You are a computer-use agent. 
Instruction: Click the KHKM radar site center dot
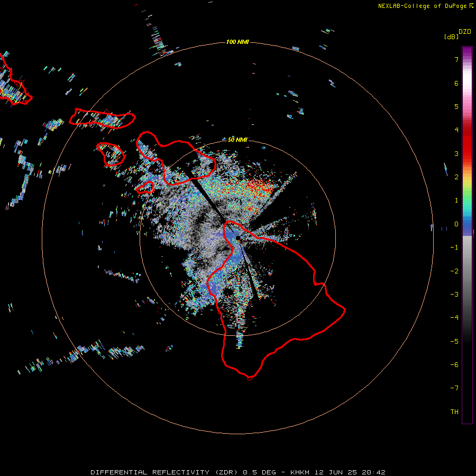pos(237,237)
